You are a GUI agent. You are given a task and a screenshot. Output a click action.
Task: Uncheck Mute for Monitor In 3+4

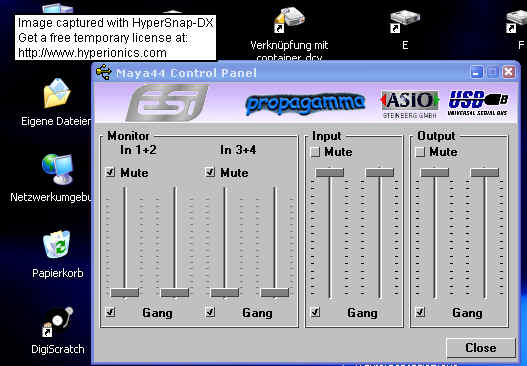pos(210,172)
